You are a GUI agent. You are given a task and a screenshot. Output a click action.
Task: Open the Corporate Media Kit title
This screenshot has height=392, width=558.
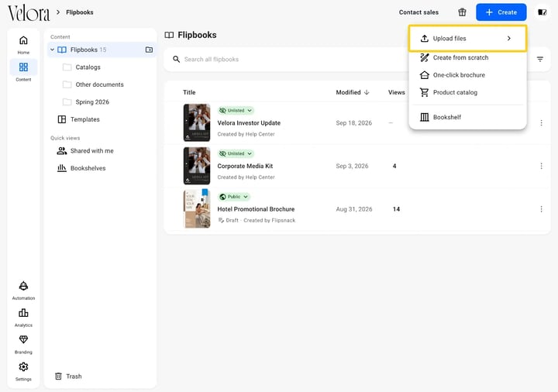[x=245, y=166]
